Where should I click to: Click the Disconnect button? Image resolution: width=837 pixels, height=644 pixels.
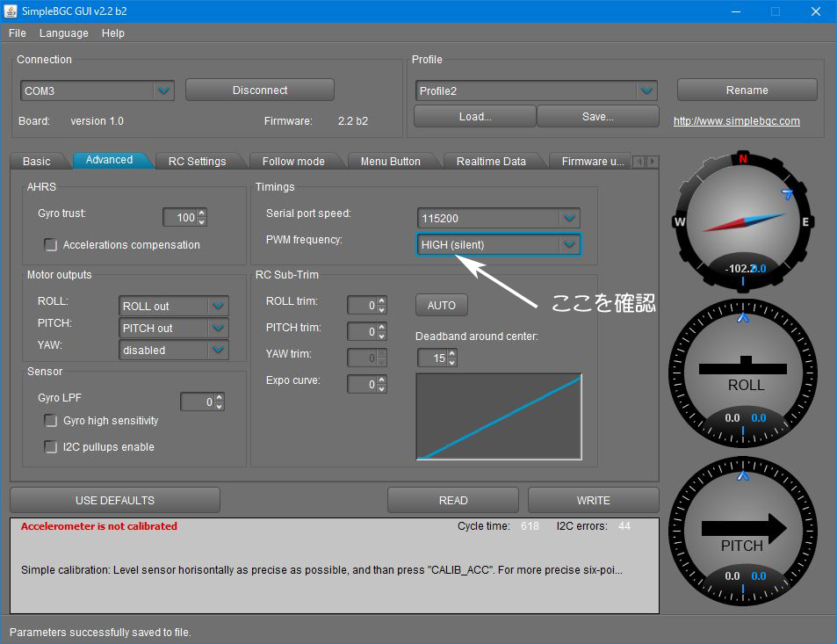[x=260, y=90]
